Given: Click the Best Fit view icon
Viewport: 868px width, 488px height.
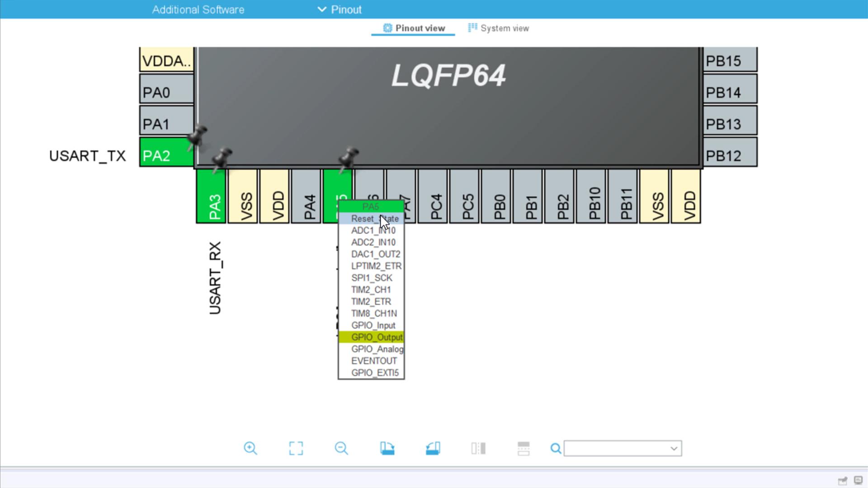Looking at the screenshot, I should pyautogui.click(x=296, y=448).
